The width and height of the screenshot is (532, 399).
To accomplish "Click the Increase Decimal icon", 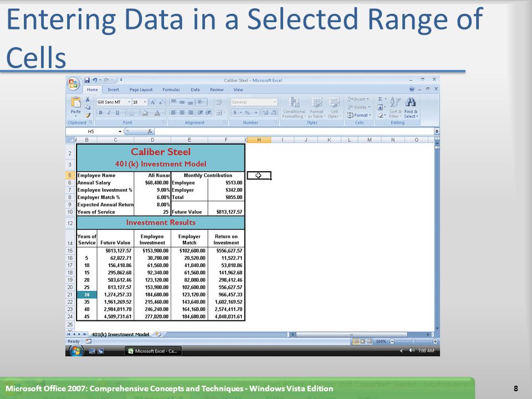I will 265,112.
